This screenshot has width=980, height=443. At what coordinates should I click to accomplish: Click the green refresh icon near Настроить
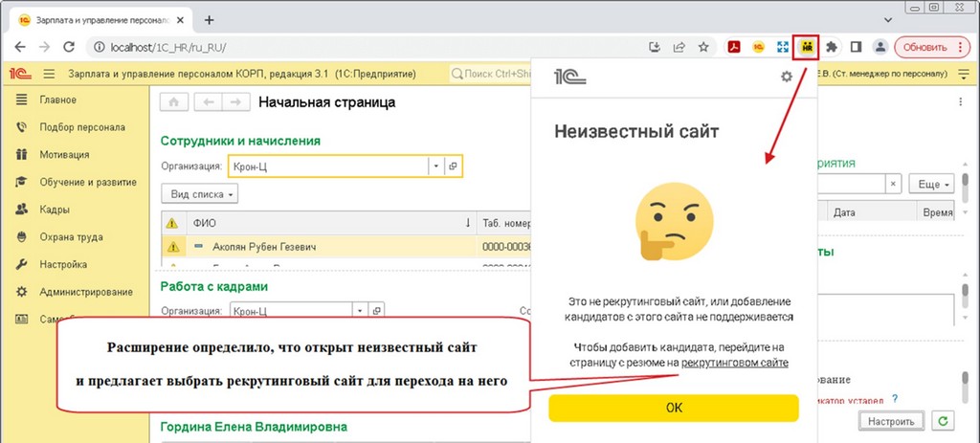[x=942, y=421]
